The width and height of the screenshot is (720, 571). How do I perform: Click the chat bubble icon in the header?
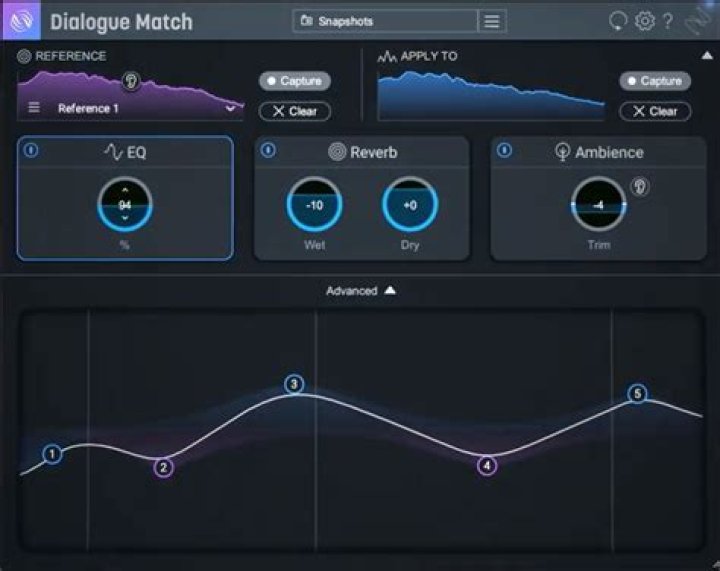pos(618,21)
